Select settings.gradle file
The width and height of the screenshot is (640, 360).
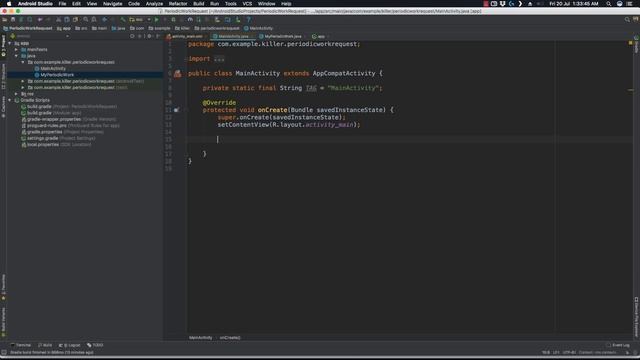[x=58, y=138]
